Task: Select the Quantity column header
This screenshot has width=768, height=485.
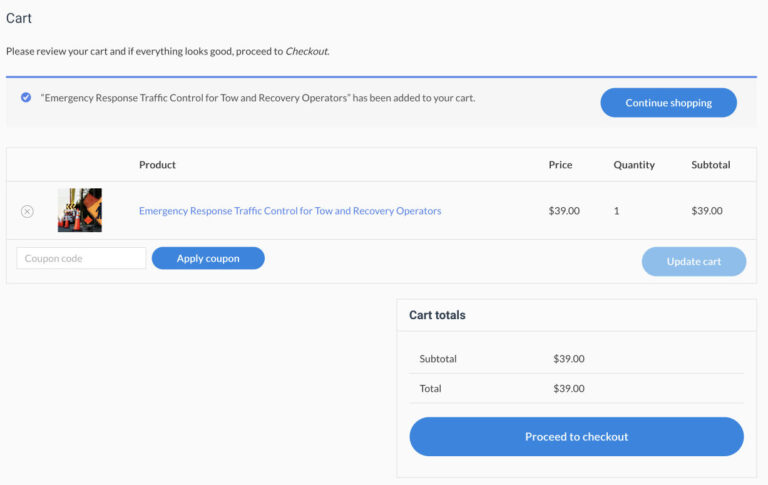Action: [x=634, y=165]
